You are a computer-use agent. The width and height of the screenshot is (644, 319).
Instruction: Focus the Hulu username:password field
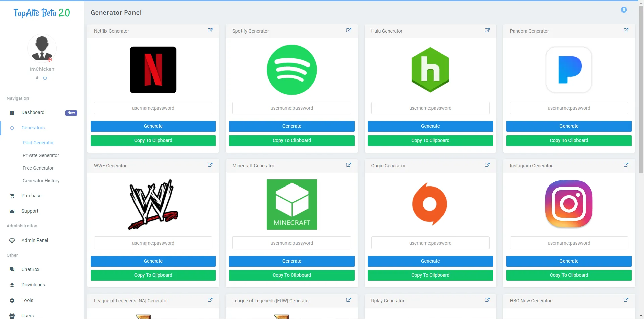point(430,108)
